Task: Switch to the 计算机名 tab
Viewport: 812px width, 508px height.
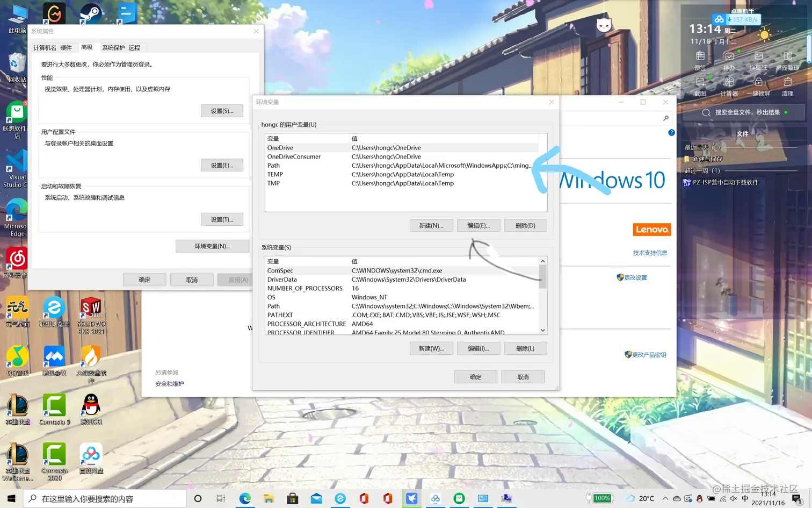Action: coord(45,48)
